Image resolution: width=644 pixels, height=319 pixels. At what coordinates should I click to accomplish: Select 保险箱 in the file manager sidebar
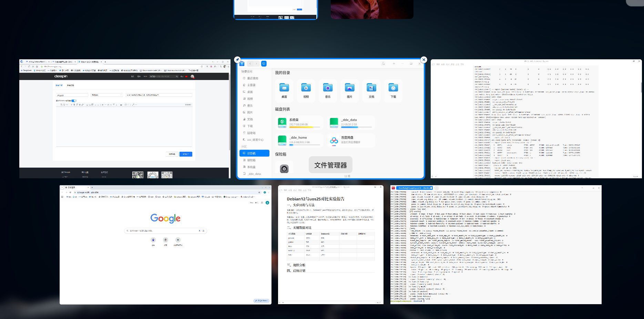point(254,160)
